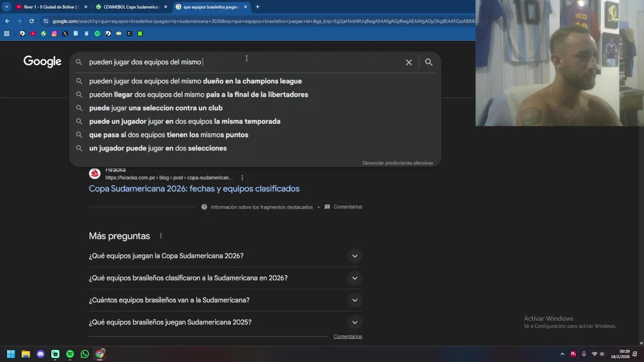644x362 pixels.
Task: Open Discord from the taskbar
Action: tap(41, 354)
